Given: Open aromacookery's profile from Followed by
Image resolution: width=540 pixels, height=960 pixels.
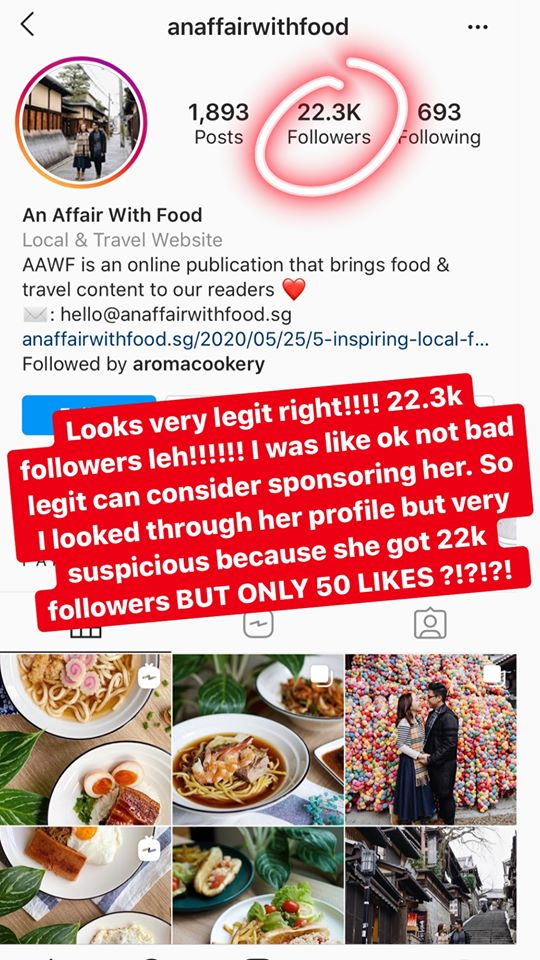Looking at the screenshot, I should coord(199,364).
